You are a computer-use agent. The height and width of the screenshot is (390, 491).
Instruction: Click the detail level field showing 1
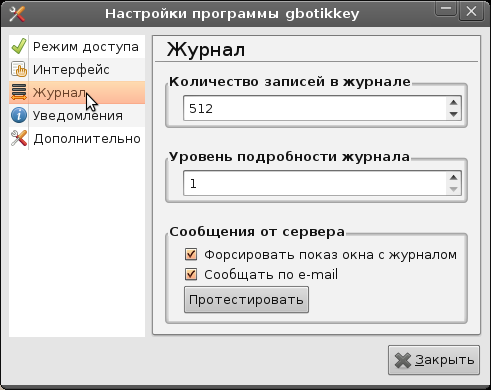[315, 183]
